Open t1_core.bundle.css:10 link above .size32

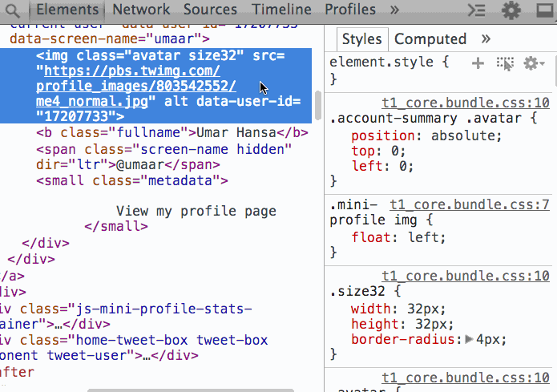point(465,276)
